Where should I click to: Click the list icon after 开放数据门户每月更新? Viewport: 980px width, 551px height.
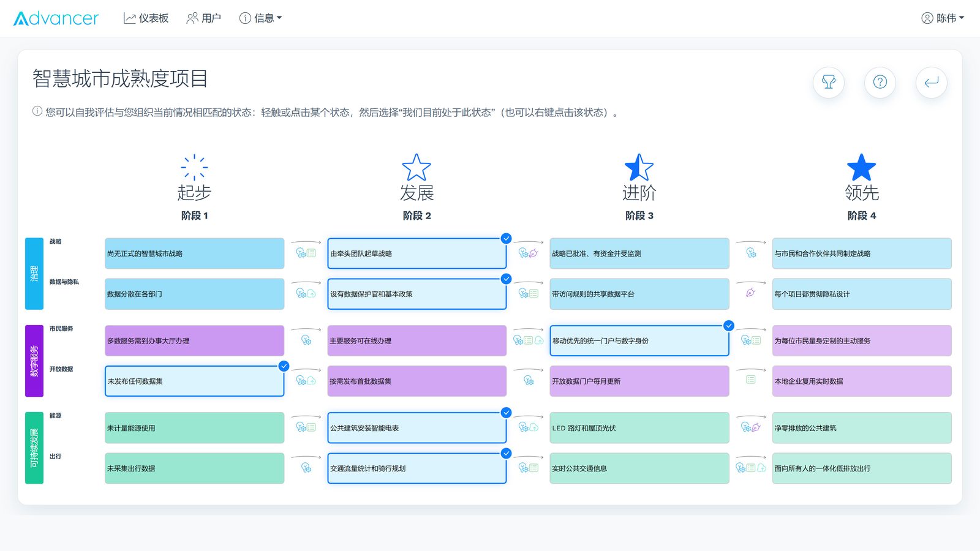pos(751,380)
